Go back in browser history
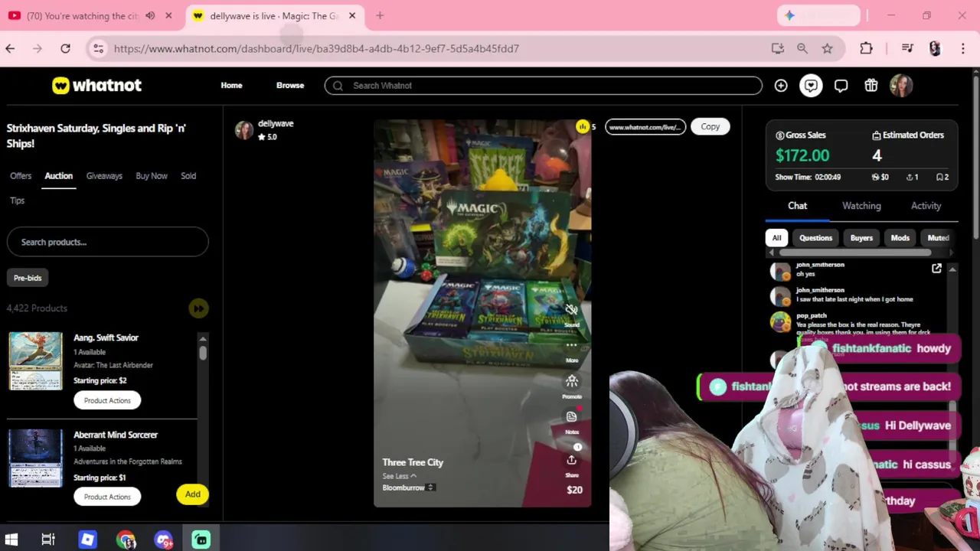The height and width of the screenshot is (551, 980). (10, 48)
